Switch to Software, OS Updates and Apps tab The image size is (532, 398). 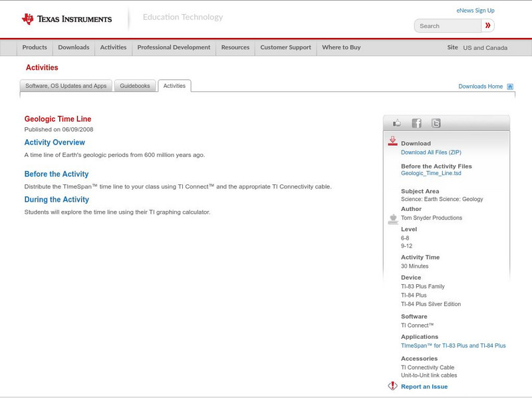[66, 86]
